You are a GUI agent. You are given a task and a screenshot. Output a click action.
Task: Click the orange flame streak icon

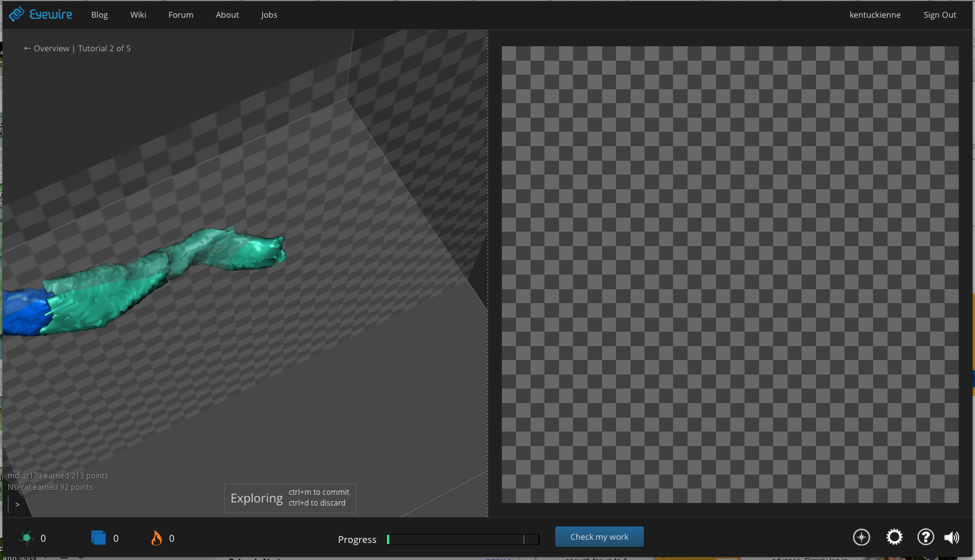pyautogui.click(x=156, y=538)
